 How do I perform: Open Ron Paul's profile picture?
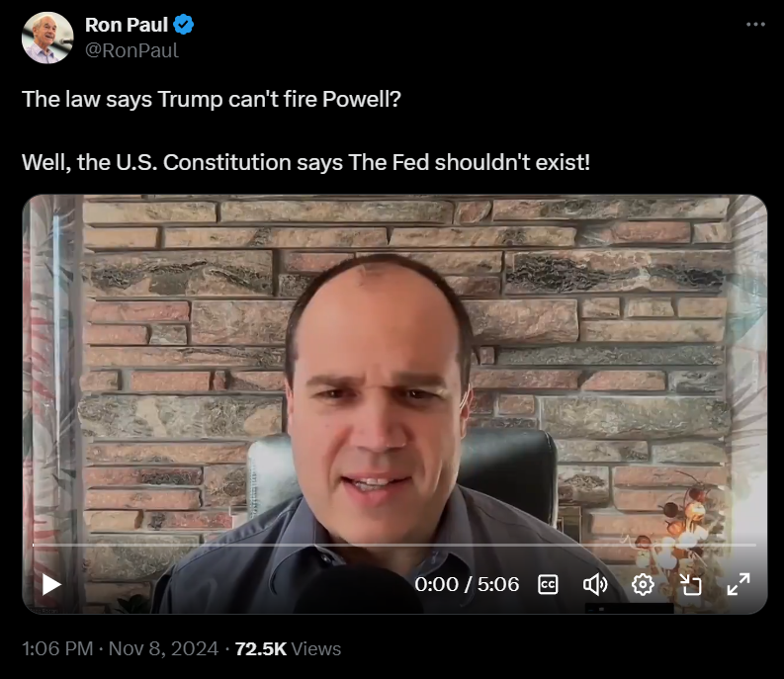point(47,38)
